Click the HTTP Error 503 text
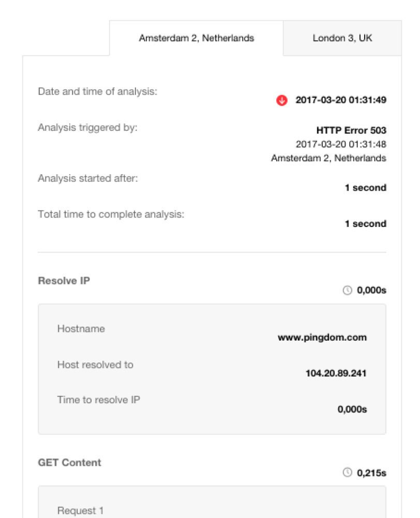This screenshot has height=518, width=420. tap(351, 130)
